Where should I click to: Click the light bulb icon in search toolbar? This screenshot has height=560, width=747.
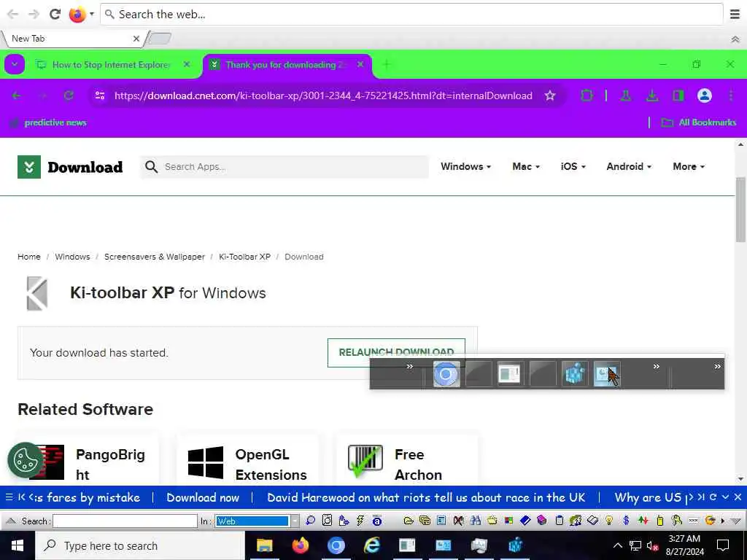[609, 521]
